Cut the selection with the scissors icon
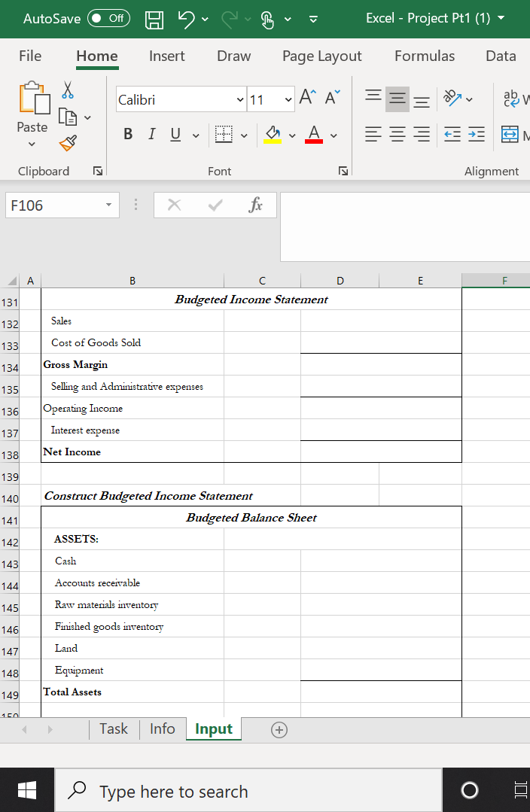Screen dimensions: 530x812 pos(67,90)
